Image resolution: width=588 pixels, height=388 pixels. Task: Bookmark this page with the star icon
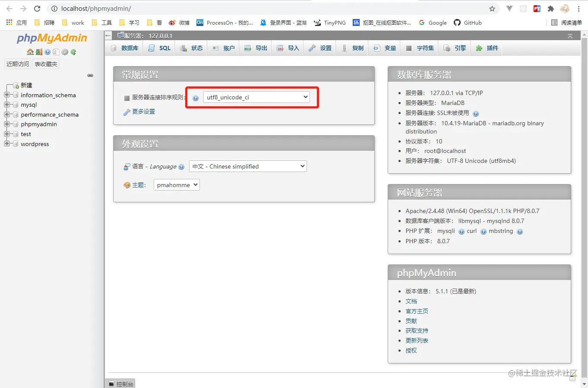492,9
